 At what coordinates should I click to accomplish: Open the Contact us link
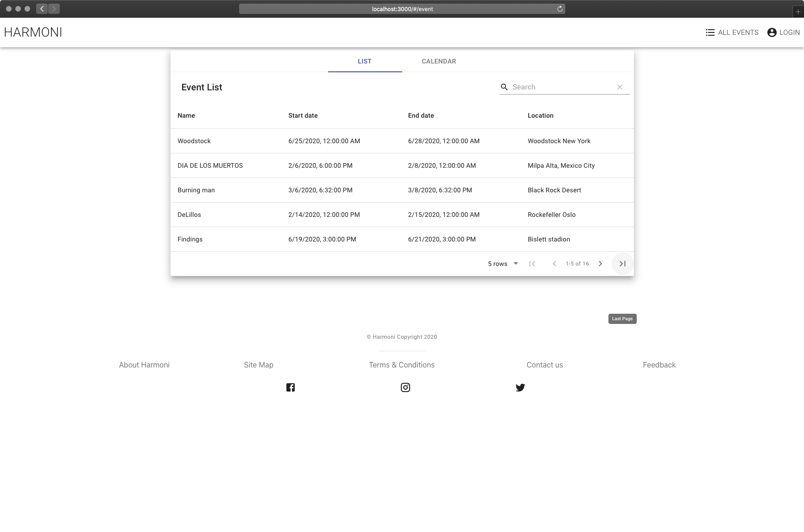coord(544,365)
